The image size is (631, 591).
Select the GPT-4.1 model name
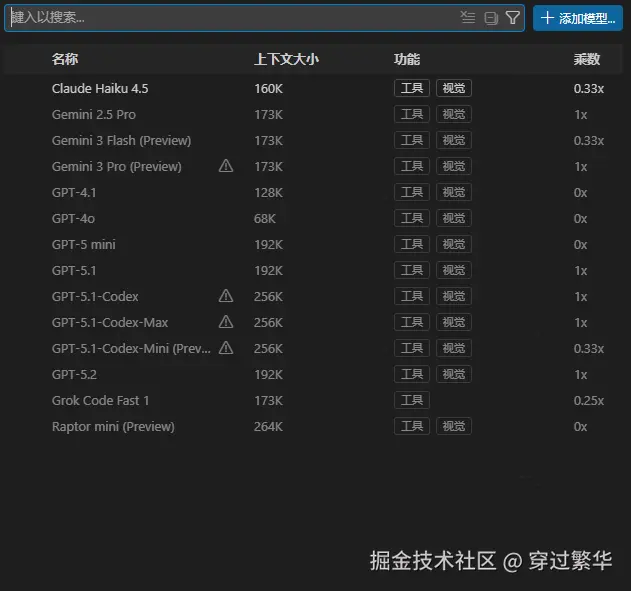click(74, 193)
